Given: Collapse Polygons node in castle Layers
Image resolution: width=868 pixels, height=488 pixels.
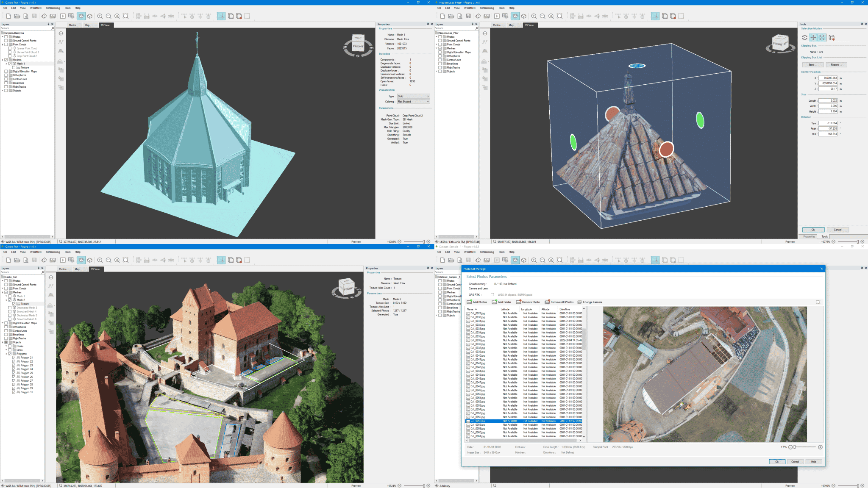Looking at the screenshot, I should pos(6,354).
